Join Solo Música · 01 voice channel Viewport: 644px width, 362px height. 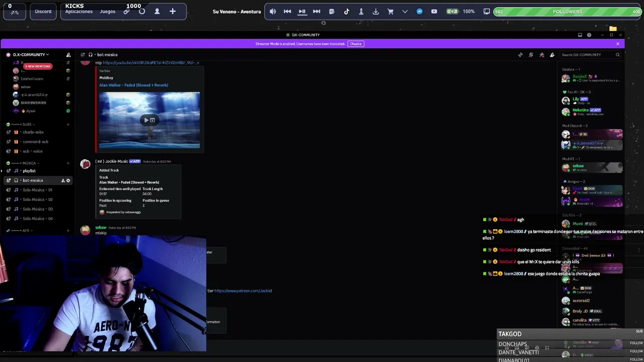point(38,190)
